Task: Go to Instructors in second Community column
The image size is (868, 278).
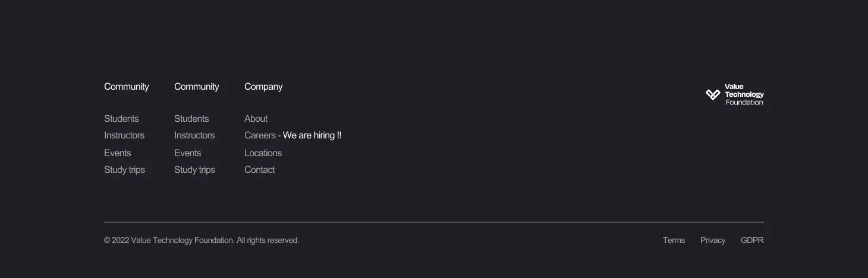Action: (194, 135)
